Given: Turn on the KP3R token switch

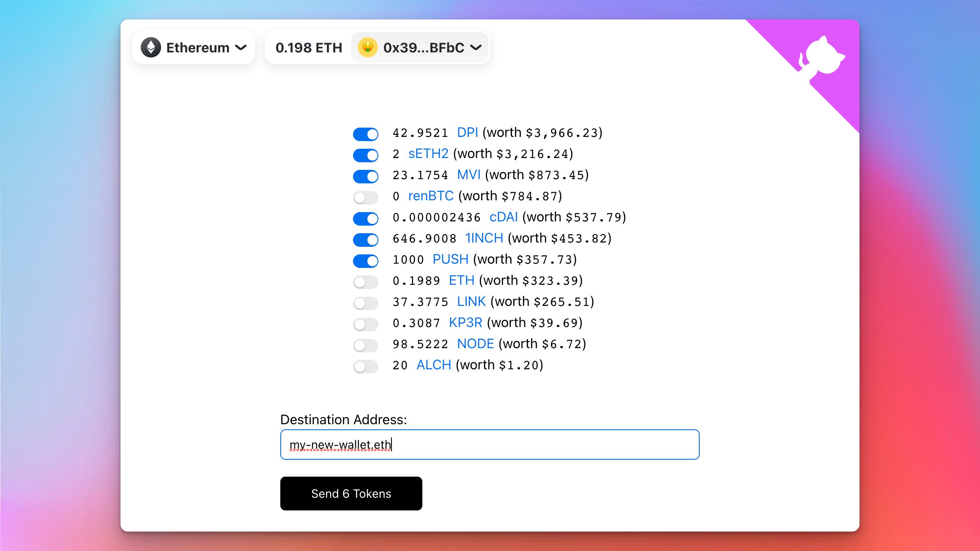Looking at the screenshot, I should 366,324.
